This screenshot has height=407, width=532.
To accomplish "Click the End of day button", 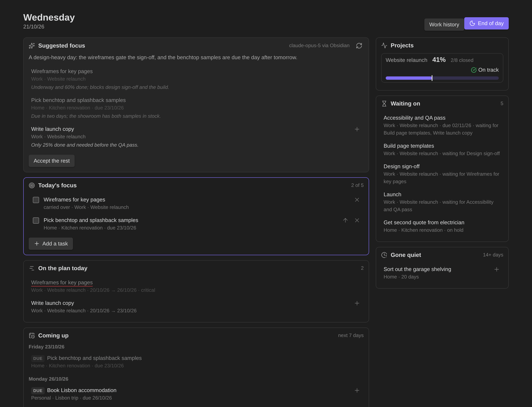I will [486, 23].
